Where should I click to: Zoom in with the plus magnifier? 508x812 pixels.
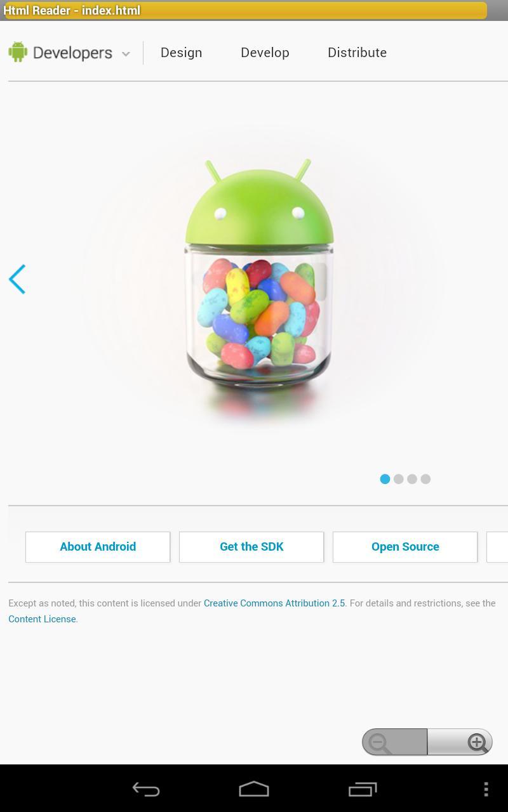pos(460,742)
